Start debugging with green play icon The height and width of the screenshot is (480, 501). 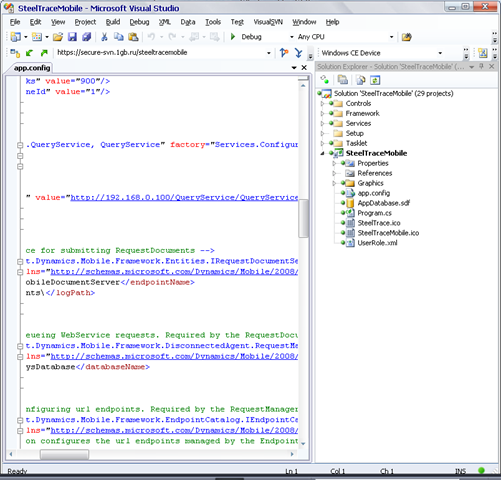tap(233, 37)
